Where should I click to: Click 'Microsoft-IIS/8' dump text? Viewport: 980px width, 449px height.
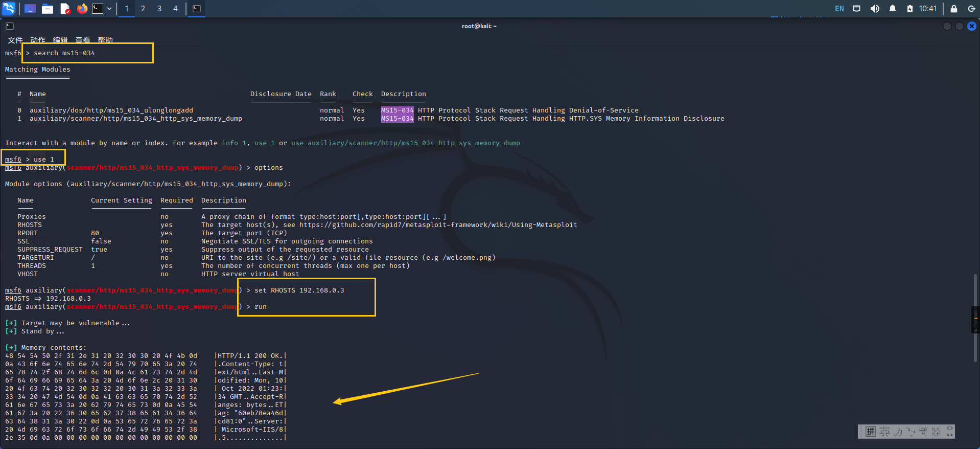coord(252,430)
